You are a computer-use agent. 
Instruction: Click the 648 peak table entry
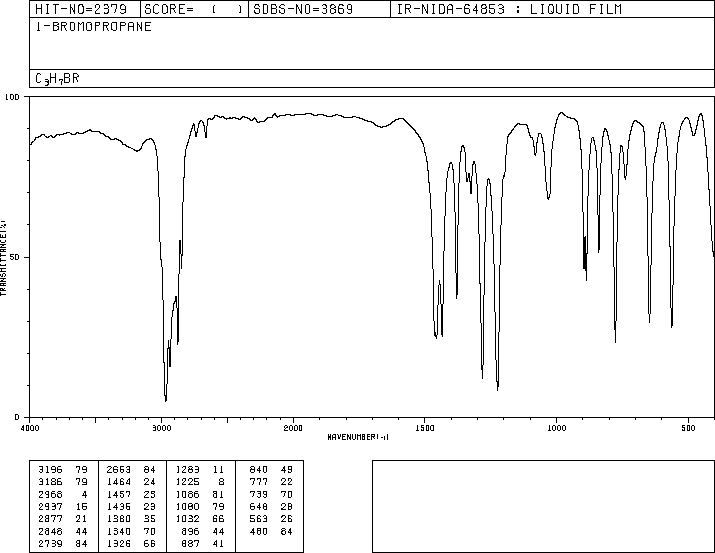271,506
